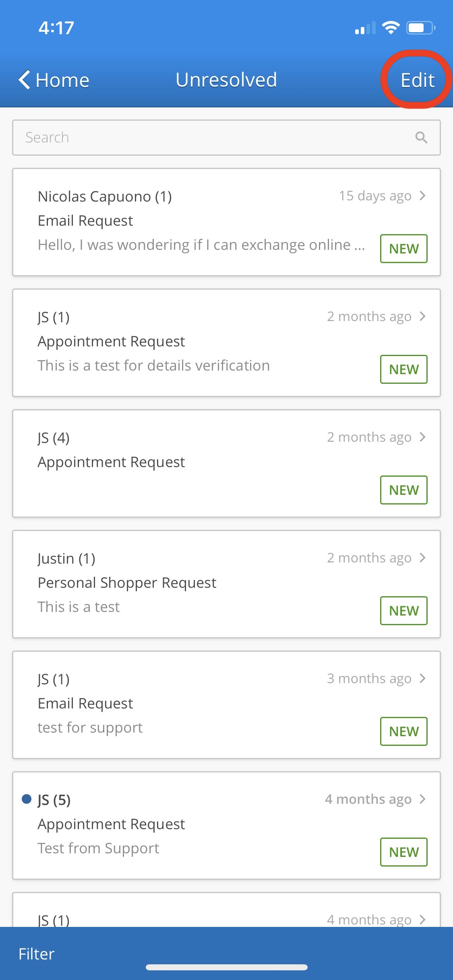Open the Filter option at bottom

click(x=37, y=954)
